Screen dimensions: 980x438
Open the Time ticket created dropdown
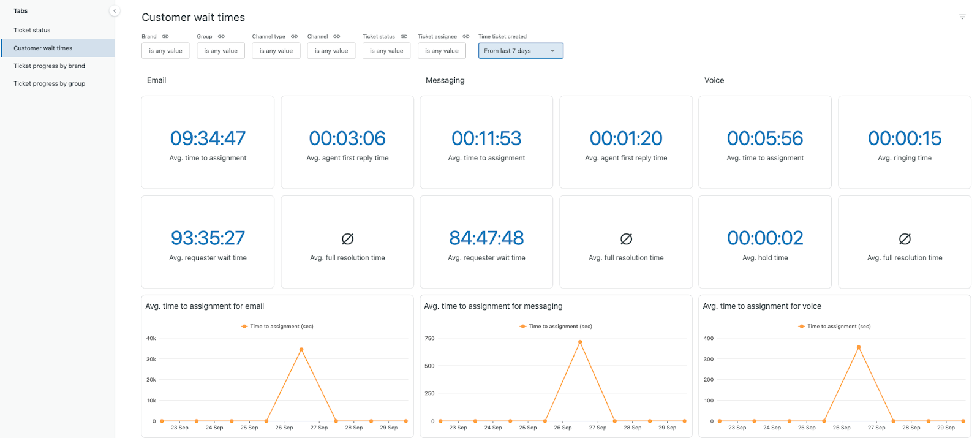[520, 51]
